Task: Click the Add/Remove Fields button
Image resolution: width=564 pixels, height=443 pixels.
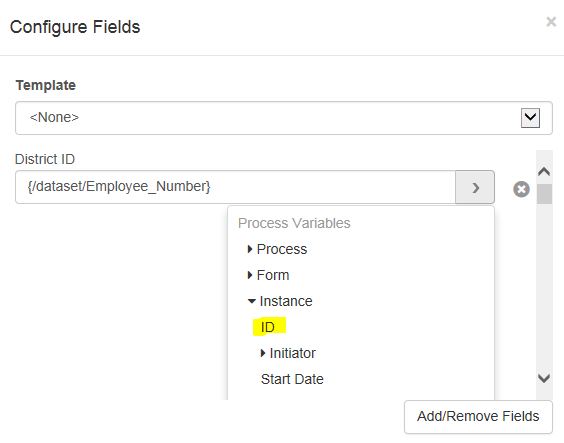Action: (x=478, y=417)
